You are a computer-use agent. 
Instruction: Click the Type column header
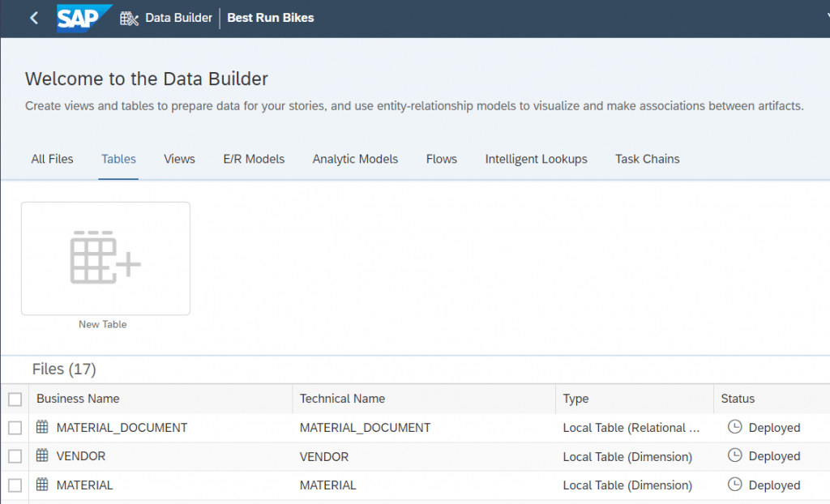coord(575,399)
